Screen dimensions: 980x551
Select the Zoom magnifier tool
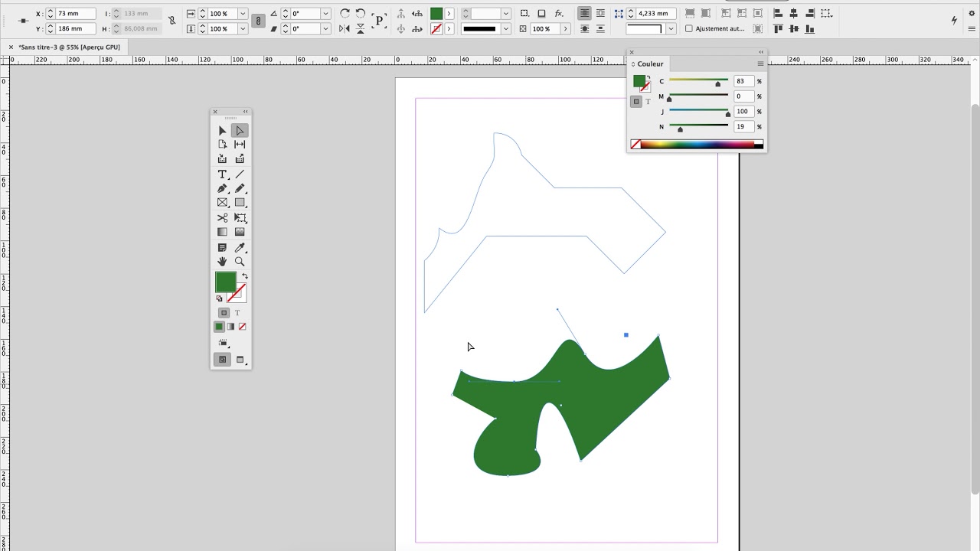(240, 262)
